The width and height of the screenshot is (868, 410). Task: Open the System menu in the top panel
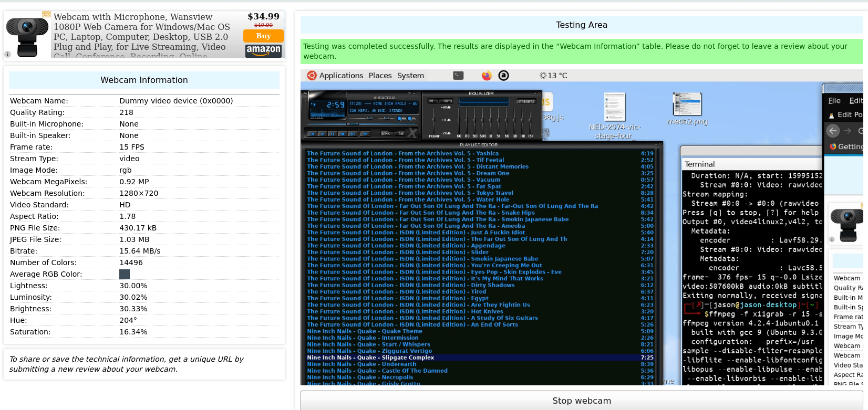(410, 76)
